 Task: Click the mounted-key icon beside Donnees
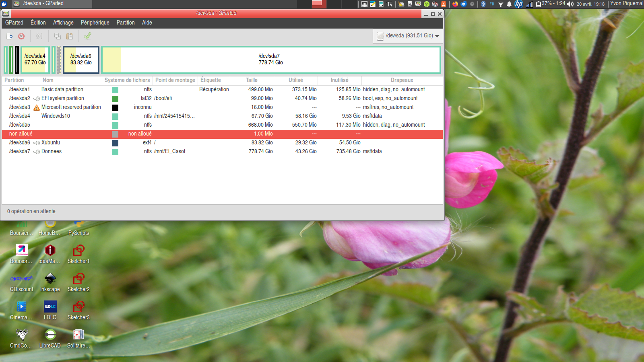37,152
